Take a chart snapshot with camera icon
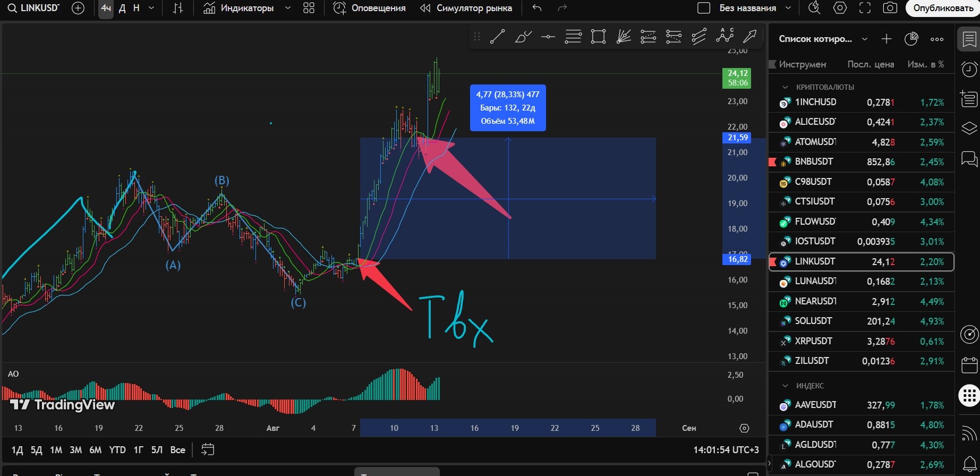The height and width of the screenshot is (476, 980). [x=890, y=8]
